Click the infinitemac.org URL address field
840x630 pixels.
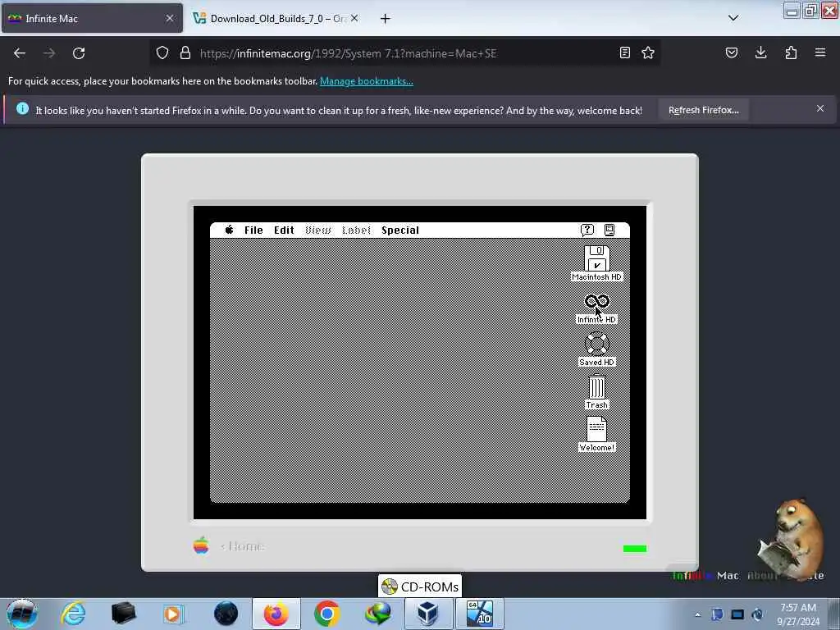(404, 53)
